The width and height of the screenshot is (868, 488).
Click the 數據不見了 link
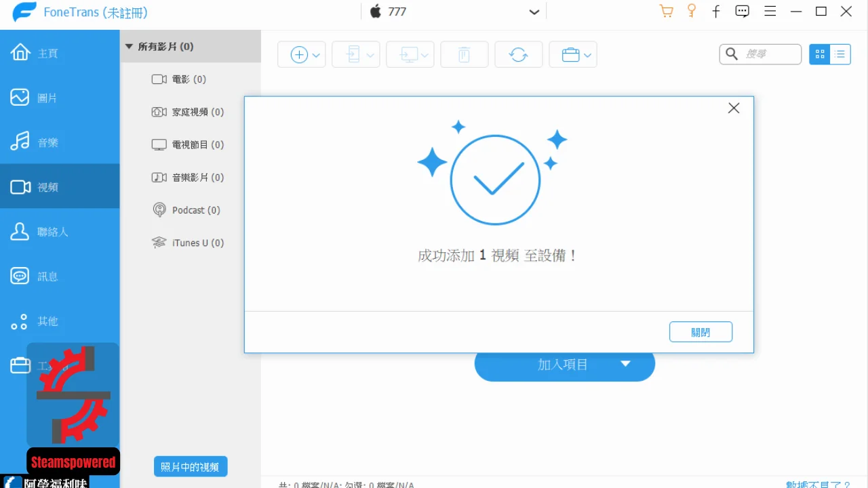click(818, 484)
